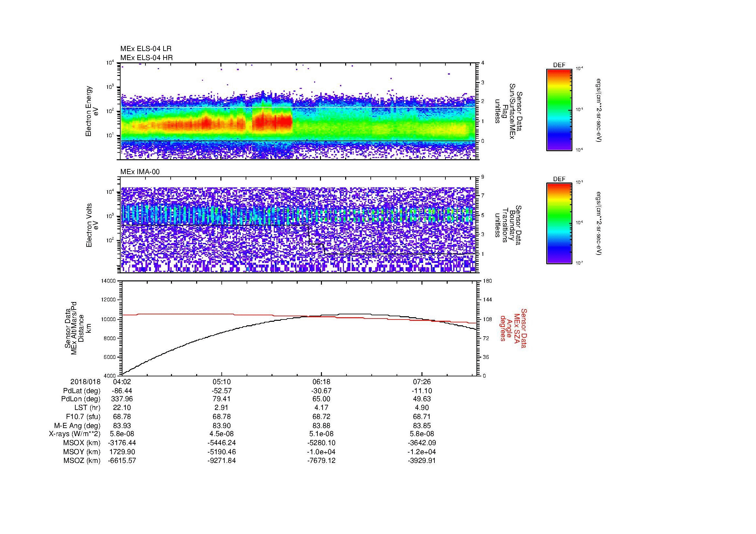Click the MSOZ value -3929.91
756x534 pixels.
(x=422, y=461)
